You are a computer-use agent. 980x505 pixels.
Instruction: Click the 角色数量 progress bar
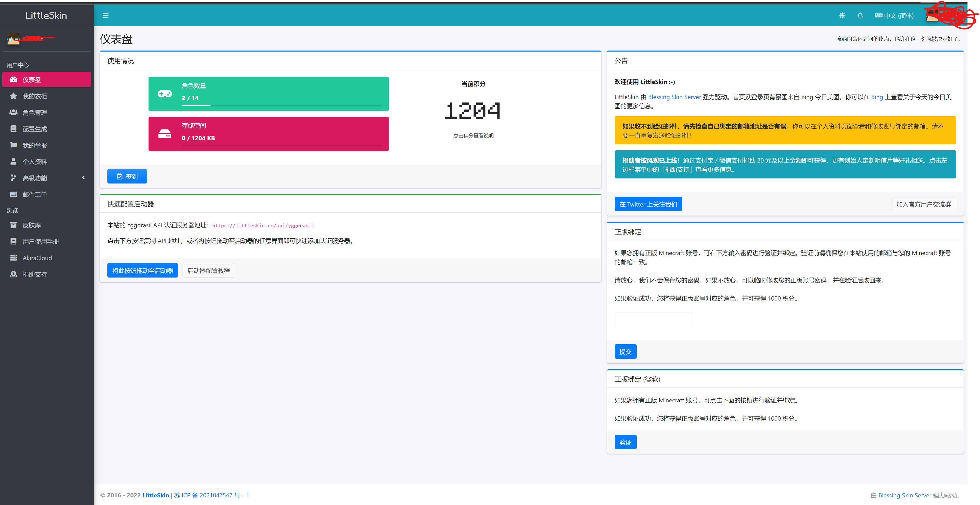(281, 105)
